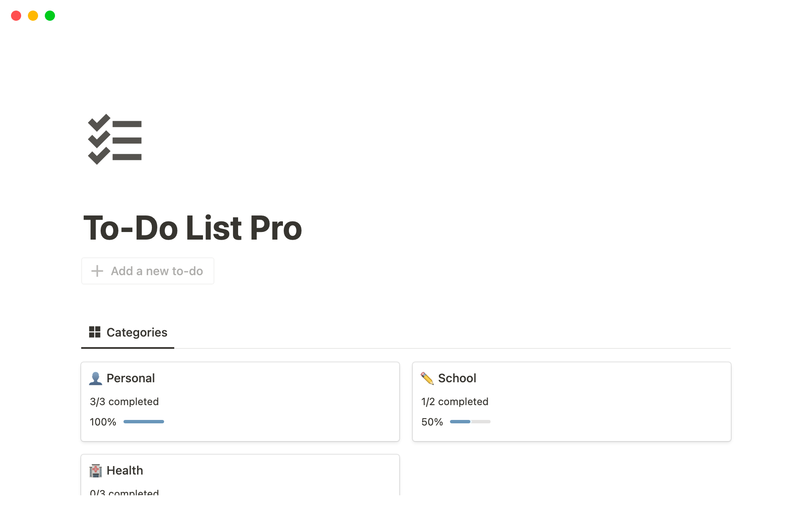Viewport: 812px width, 508px height.
Task: Click the School pencil icon
Action: [x=427, y=378]
